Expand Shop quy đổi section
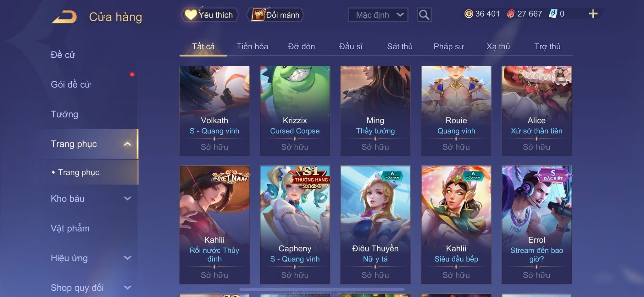644x297 pixels. [x=127, y=288]
